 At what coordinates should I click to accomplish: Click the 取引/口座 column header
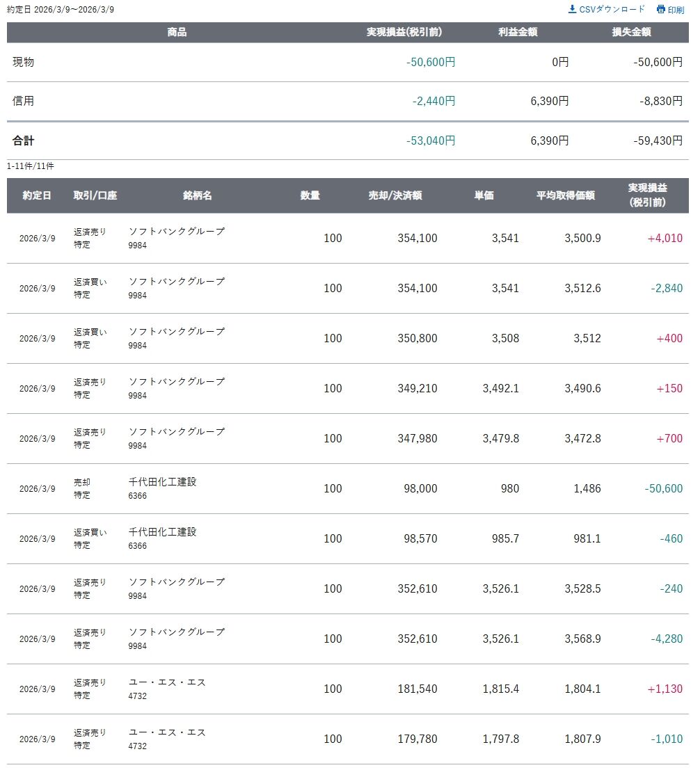click(x=95, y=195)
